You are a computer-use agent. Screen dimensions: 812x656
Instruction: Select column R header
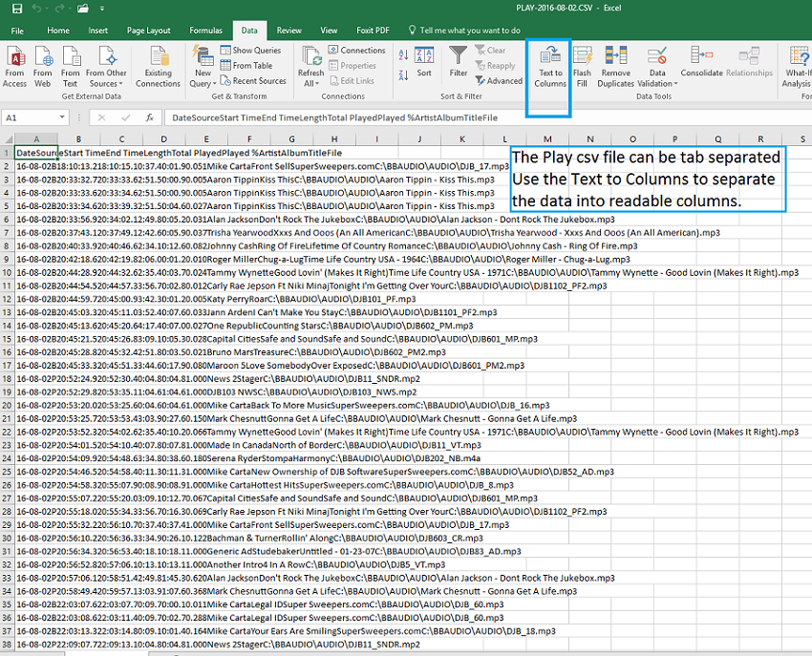tap(760, 138)
